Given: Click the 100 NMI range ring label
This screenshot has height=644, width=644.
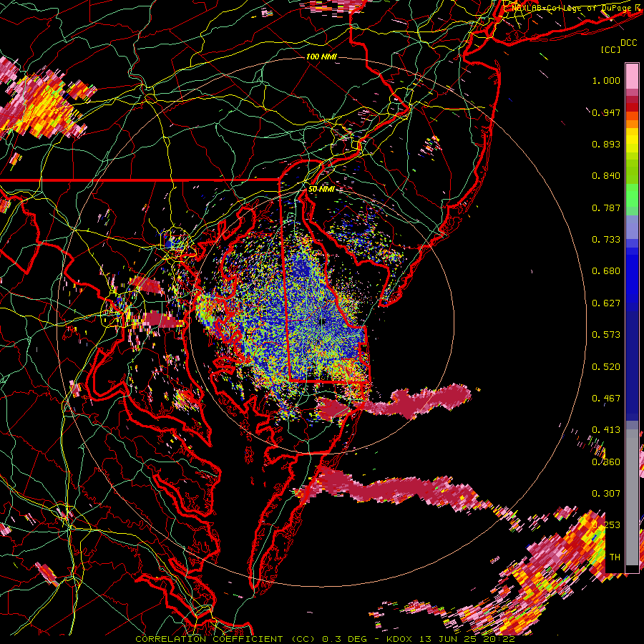Looking at the screenshot, I should pyautogui.click(x=321, y=57).
